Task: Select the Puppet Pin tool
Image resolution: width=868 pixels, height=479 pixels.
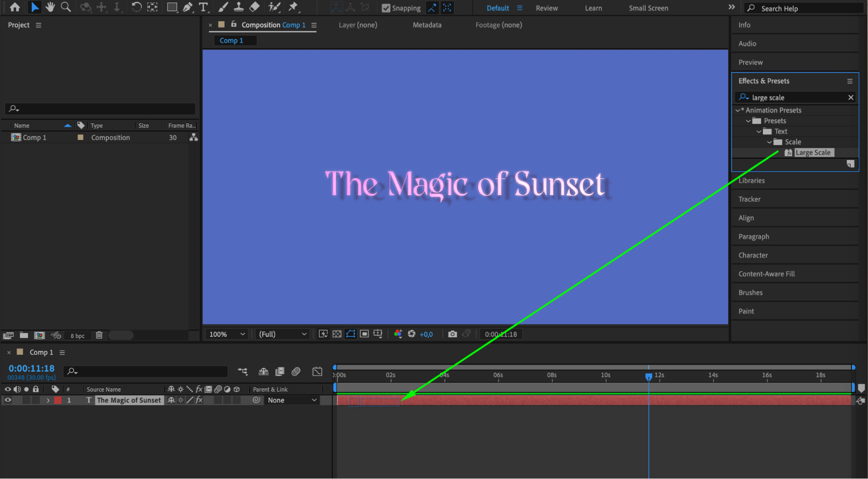Action: pos(293,7)
